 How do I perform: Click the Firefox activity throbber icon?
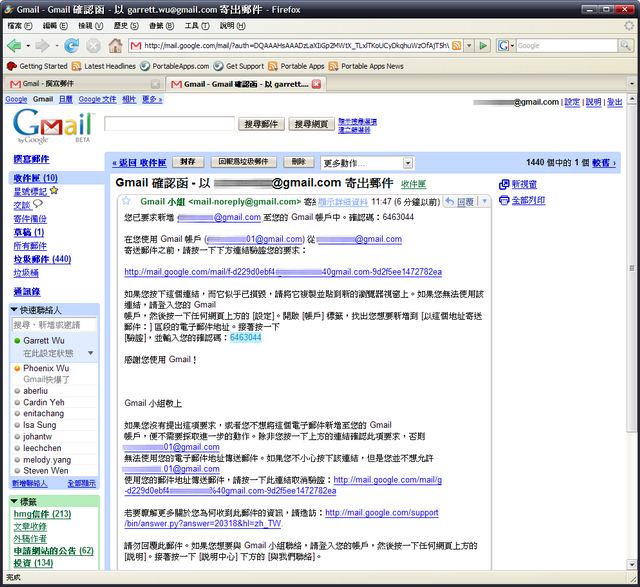629,26
